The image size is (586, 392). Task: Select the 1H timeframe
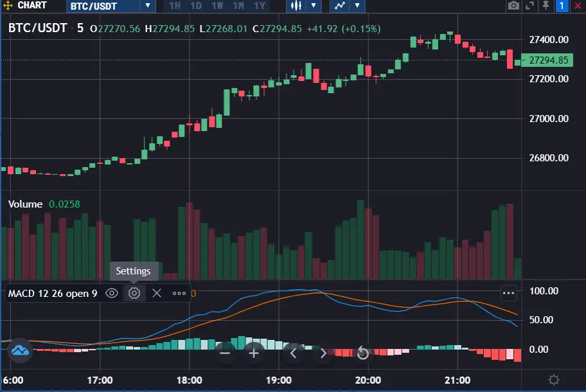point(175,6)
